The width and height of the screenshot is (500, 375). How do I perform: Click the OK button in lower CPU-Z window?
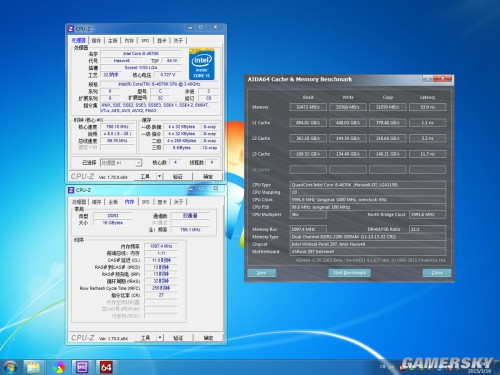point(208,337)
